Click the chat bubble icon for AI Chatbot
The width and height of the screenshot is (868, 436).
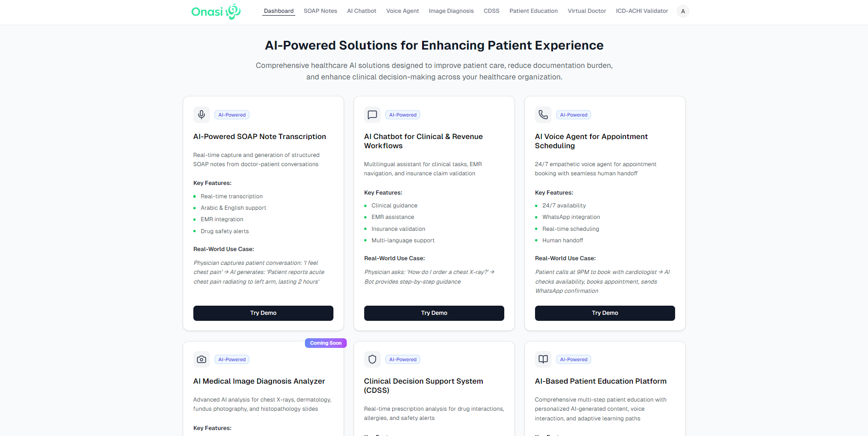tap(372, 115)
